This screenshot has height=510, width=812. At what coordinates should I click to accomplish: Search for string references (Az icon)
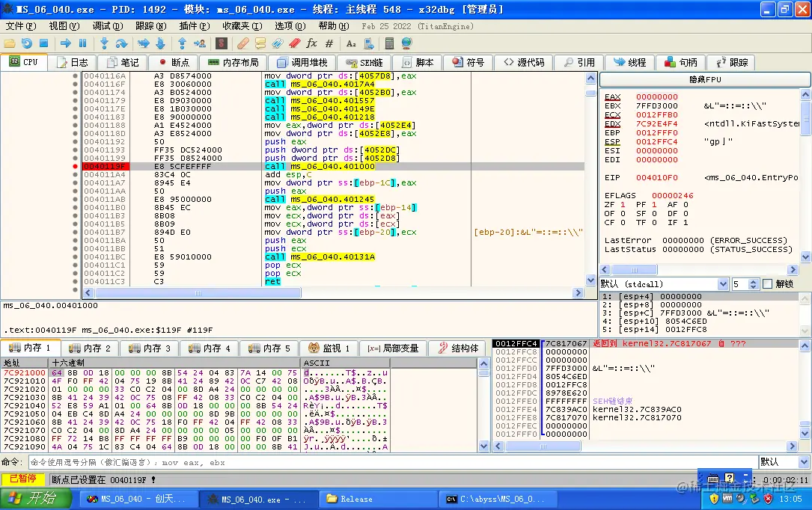pyautogui.click(x=351, y=43)
